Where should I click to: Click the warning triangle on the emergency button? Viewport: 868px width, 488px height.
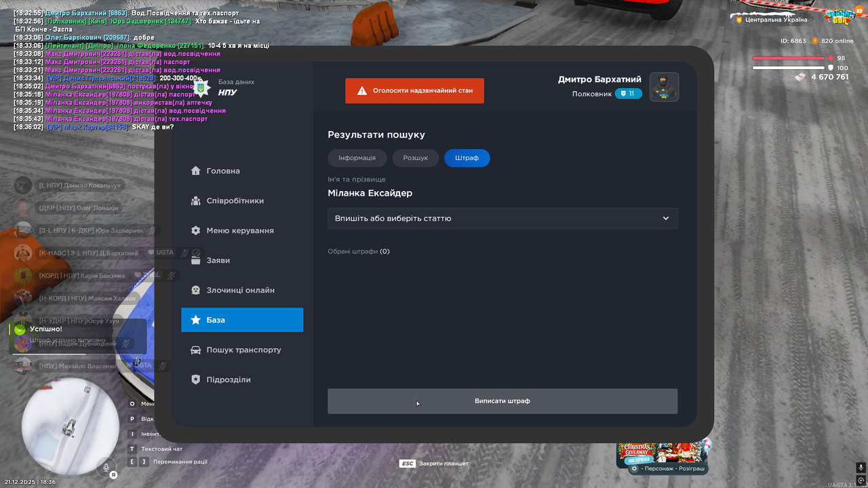point(362,90)
